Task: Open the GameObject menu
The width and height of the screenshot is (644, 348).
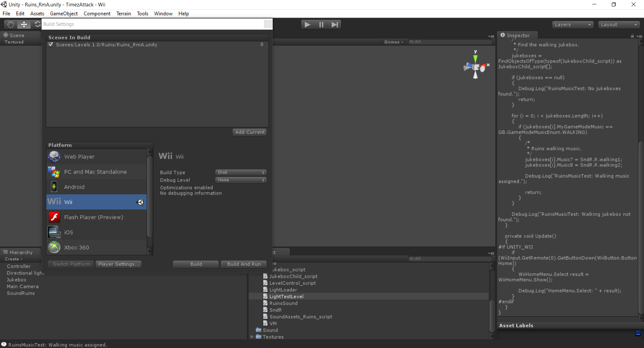Action: [64, 13]
